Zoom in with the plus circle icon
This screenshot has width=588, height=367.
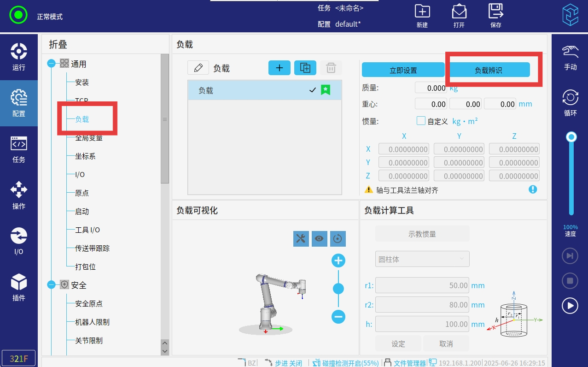338,261
